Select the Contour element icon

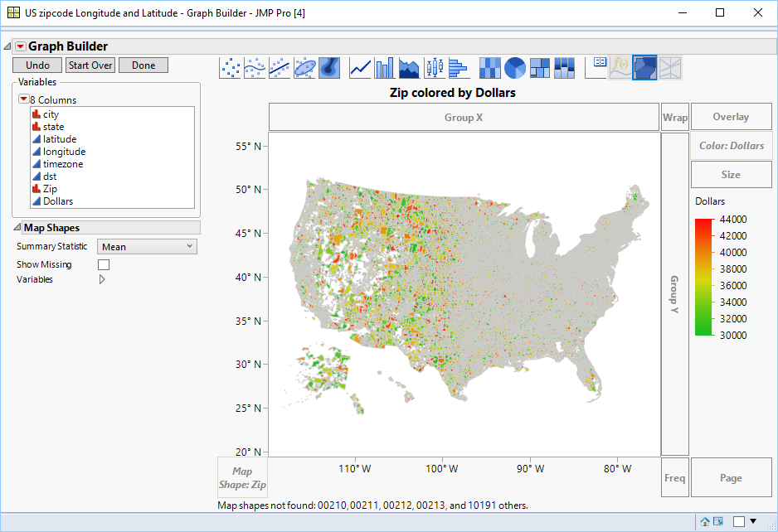pos(329,68)
